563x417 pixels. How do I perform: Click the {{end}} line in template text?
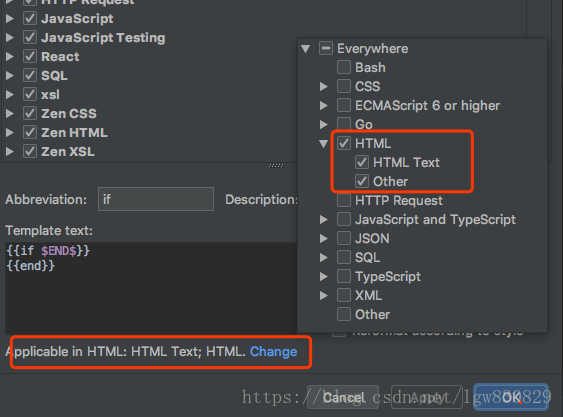pyautogui.click(x=31, y=266)
